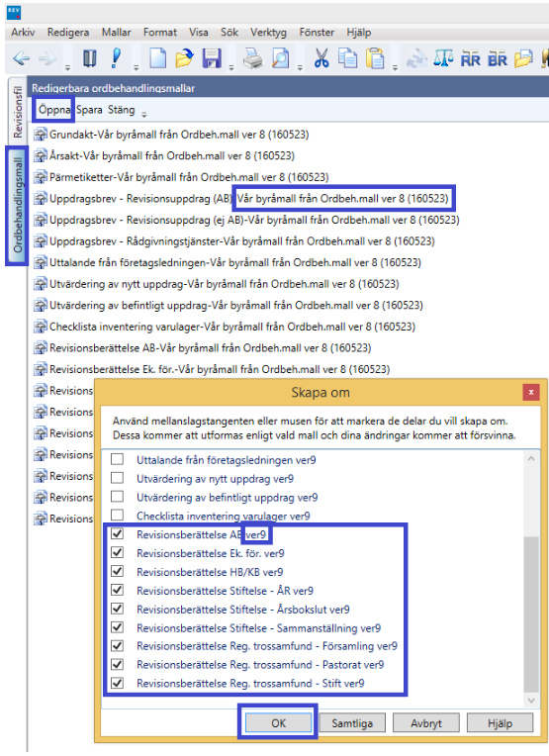
Task: Click the icon beside Grundakt template row
Action: point(40,135)
